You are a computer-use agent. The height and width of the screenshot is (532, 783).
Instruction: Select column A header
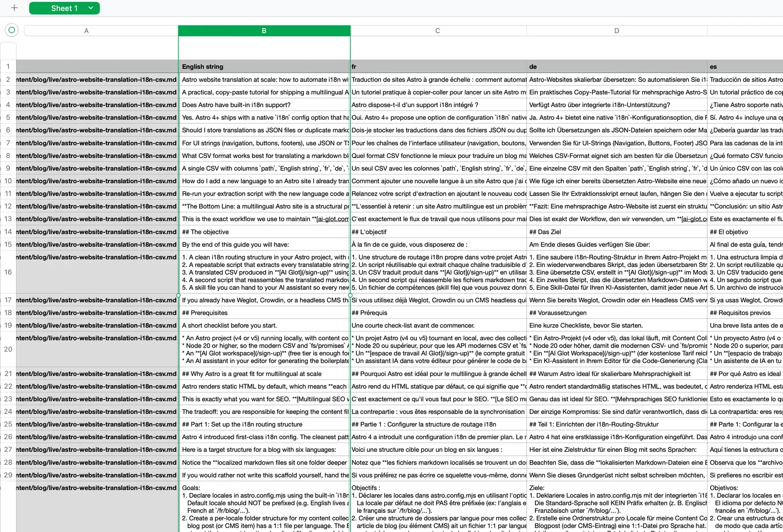point(86,31)
